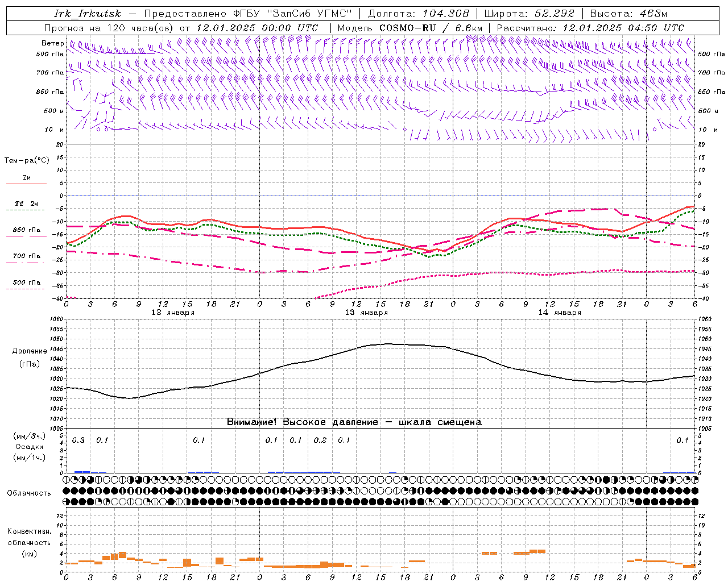The height and width of the screenshot is (582, 728).
Task: Click the "(мм/3ч.)" precipitation unit label
Action: pos(29,436)
